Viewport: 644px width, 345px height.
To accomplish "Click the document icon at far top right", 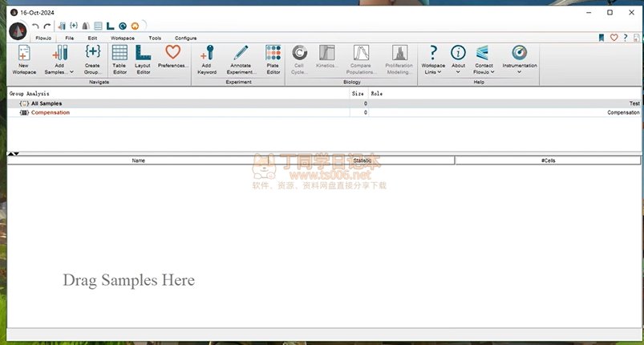I will click(x=636, y=38).
